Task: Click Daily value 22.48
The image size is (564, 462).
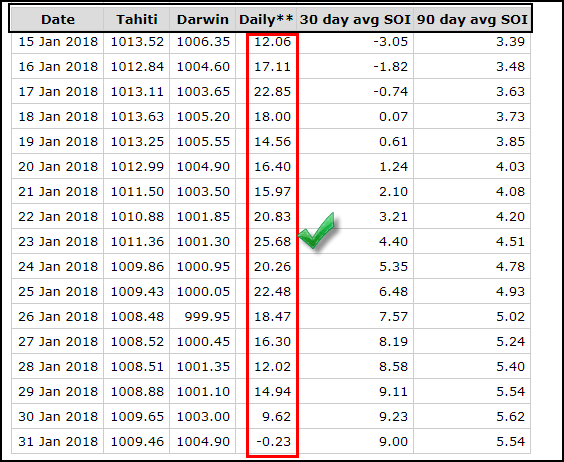Action: 272,291
